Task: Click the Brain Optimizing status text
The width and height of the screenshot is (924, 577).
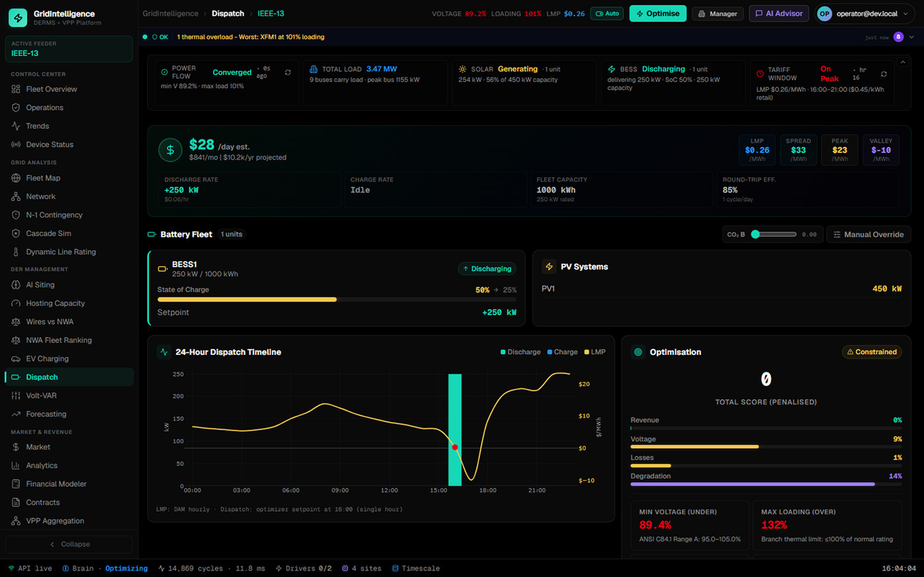Action: [x=105, y=568]
